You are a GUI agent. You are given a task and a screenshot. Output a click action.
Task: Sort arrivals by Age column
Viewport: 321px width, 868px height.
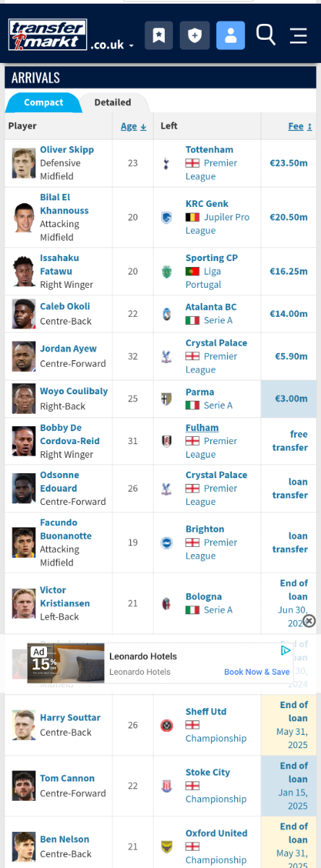pos(134,126)
